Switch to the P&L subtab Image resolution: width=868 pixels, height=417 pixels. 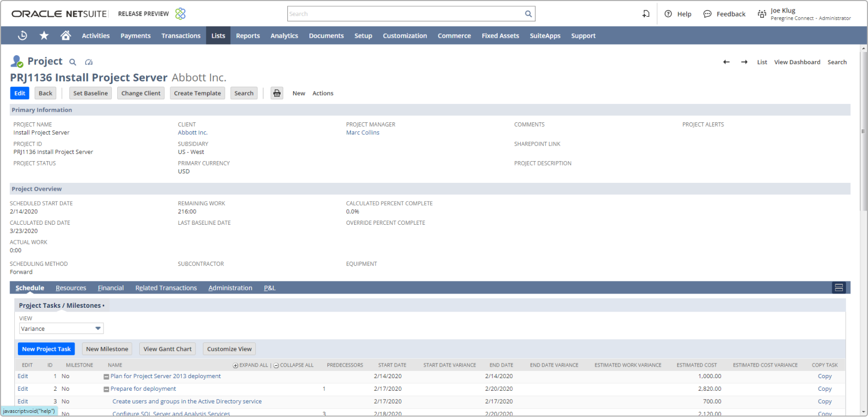coord(270,288)
